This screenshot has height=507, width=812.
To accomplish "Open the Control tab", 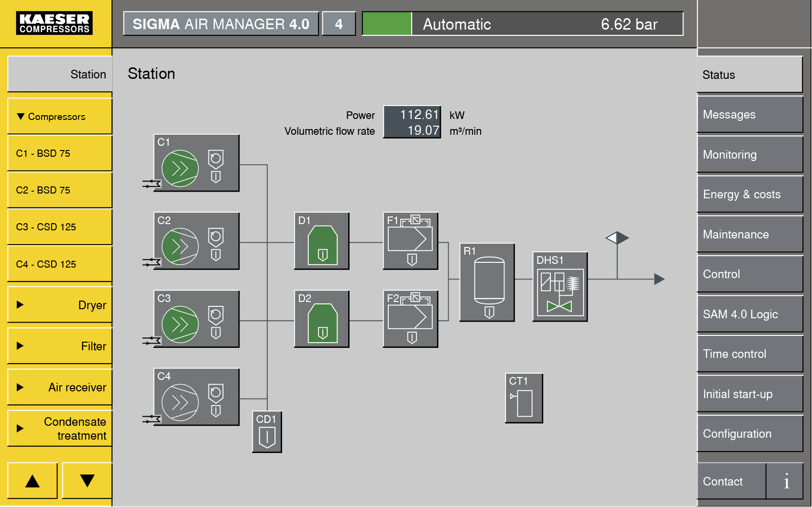I will coord(750,274).
